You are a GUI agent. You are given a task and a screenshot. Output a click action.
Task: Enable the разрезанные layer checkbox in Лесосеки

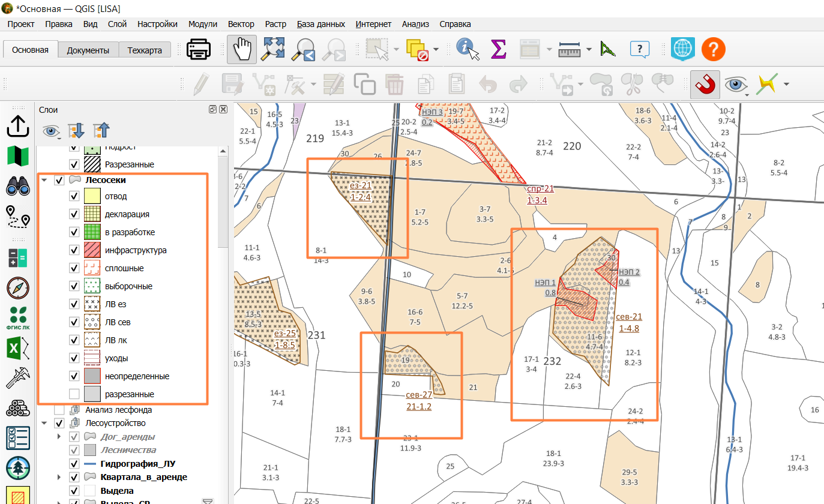(x=74, y=394)
